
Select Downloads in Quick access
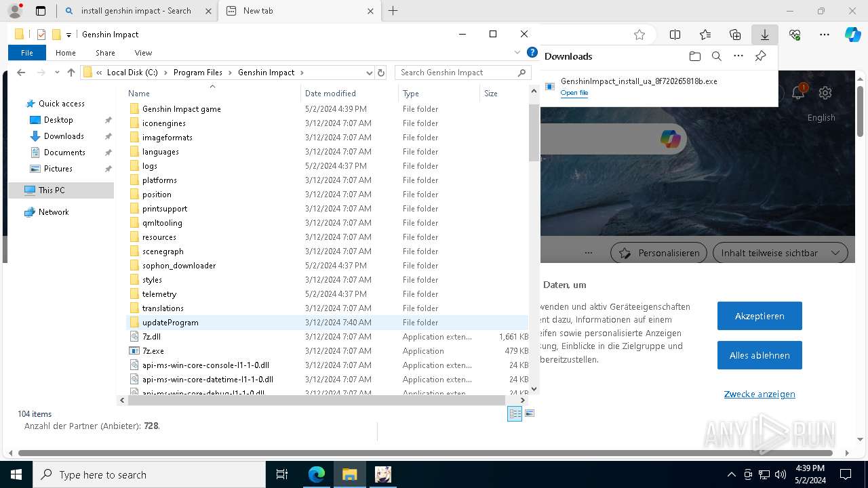point(64,136)
